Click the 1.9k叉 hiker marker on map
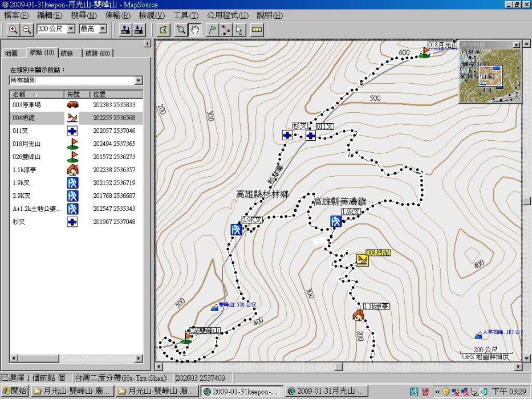 (336, 221)
